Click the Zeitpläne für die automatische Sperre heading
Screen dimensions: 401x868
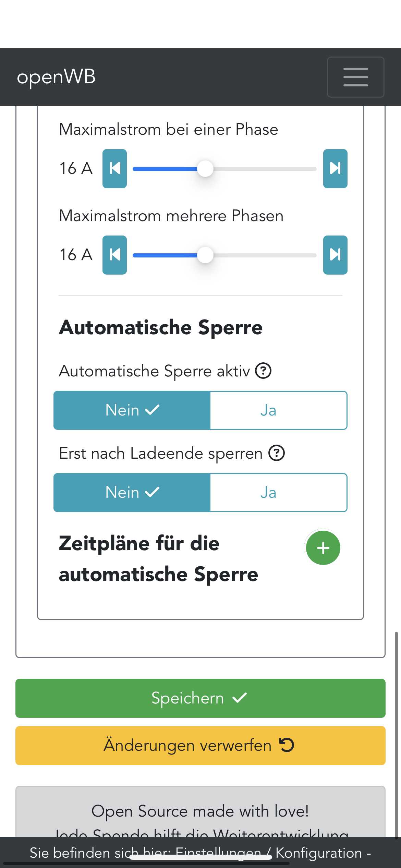tap(158, 559)
